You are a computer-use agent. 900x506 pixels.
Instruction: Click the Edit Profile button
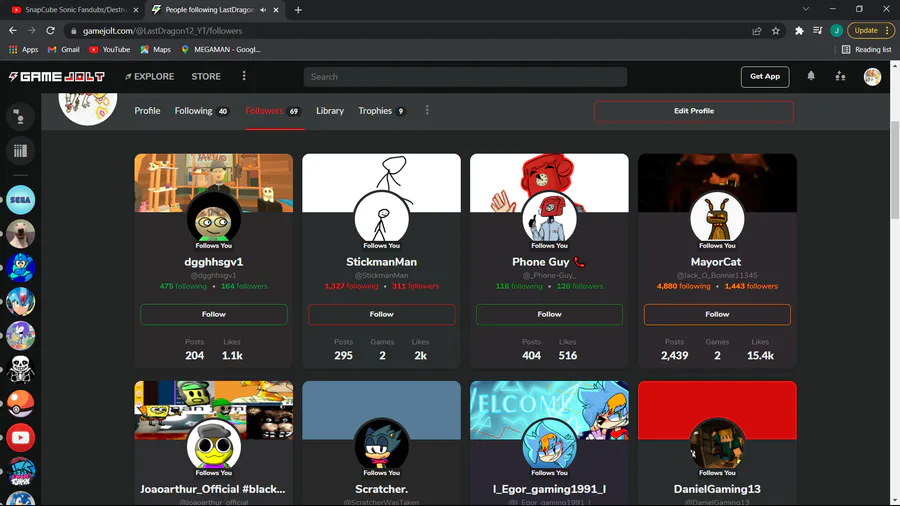click(x=694, y=111)
